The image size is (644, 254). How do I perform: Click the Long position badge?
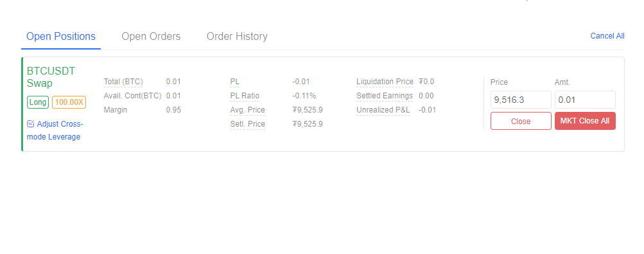(38, 102)
